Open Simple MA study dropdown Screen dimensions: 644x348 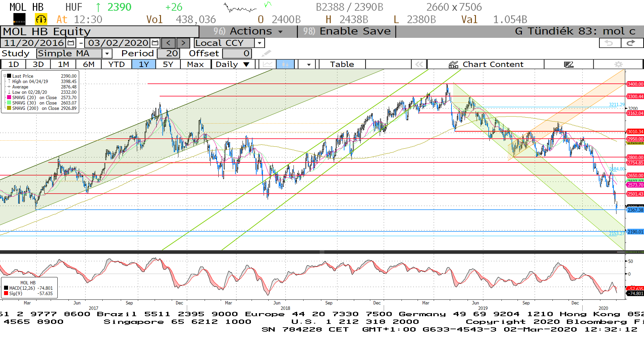107,53
